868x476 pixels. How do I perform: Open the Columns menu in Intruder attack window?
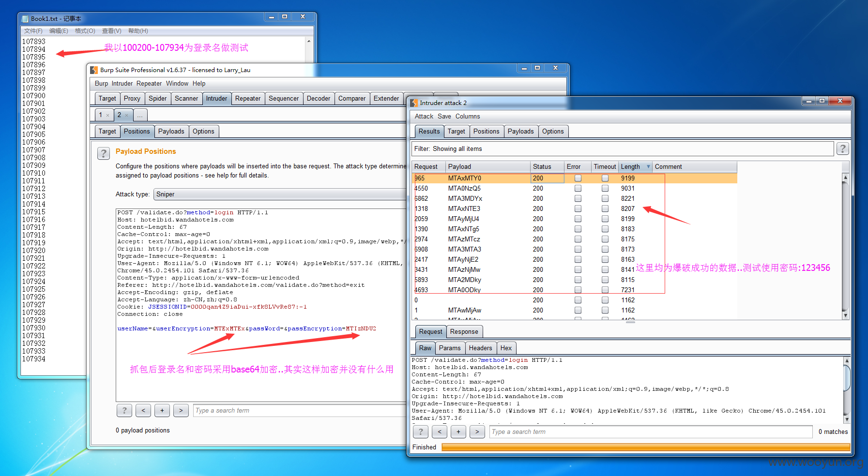pyautogui.click(x=468, y=116)
